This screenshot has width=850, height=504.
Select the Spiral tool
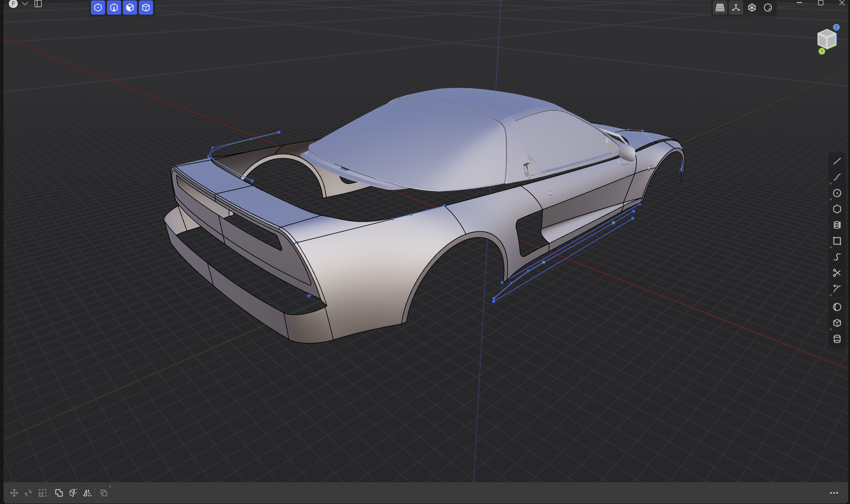837,225
